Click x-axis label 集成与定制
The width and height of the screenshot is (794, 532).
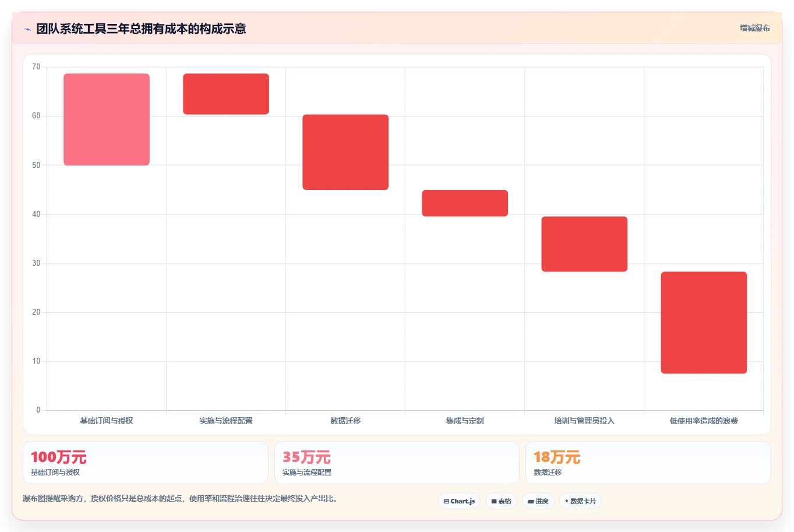click(x=465, y=421)
